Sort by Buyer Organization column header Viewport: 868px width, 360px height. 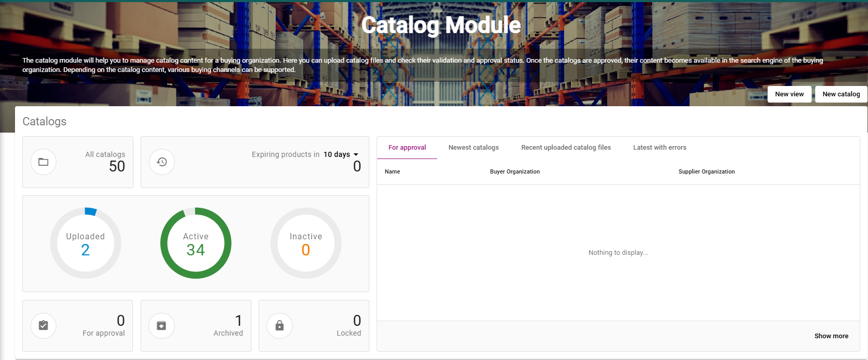tap(515, 171)
